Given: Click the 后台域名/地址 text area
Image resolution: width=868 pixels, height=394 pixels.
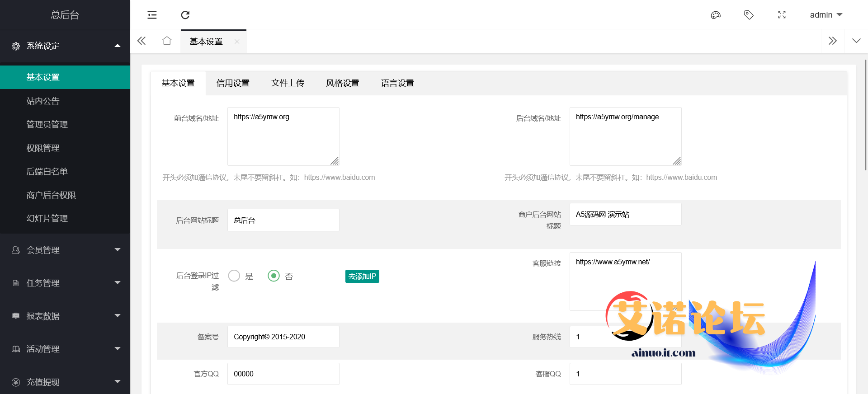Looking at the screenshot, I should coord(626,136).
